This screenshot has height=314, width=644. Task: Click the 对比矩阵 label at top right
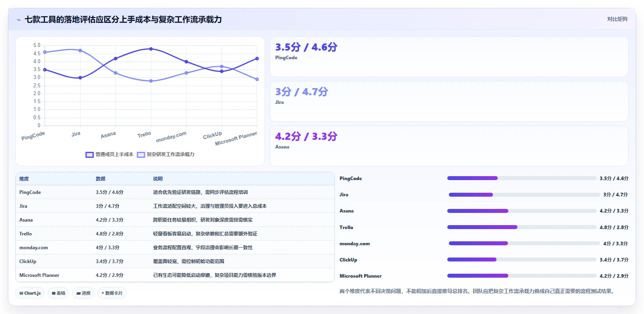tap(617, 19)
